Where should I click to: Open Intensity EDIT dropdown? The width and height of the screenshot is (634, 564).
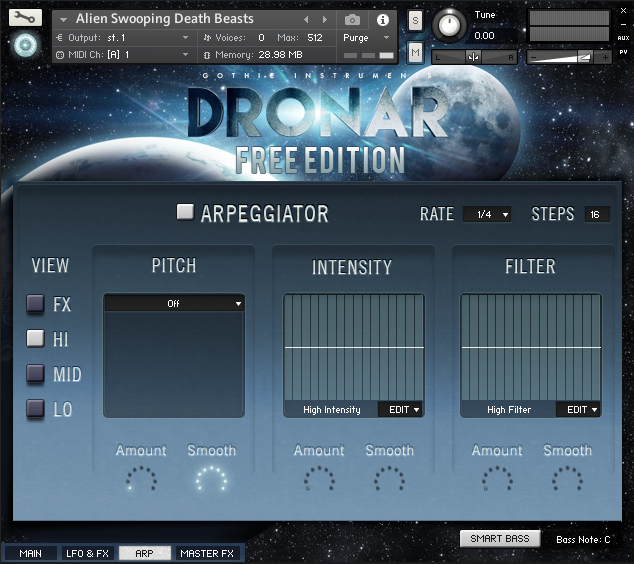coord(401,410)
